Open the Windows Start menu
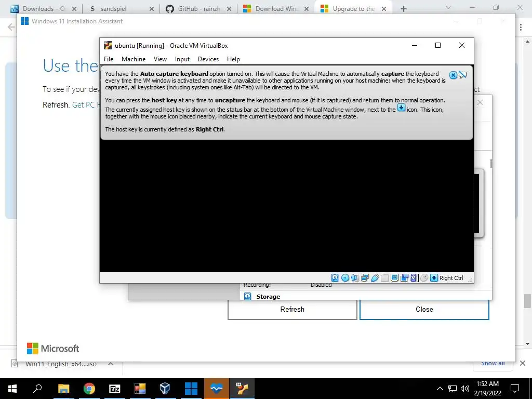 12,389
